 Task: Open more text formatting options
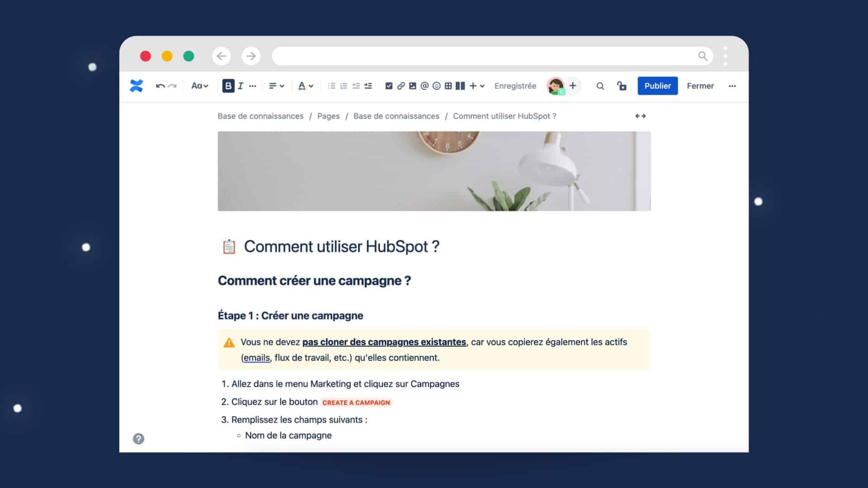253,86
